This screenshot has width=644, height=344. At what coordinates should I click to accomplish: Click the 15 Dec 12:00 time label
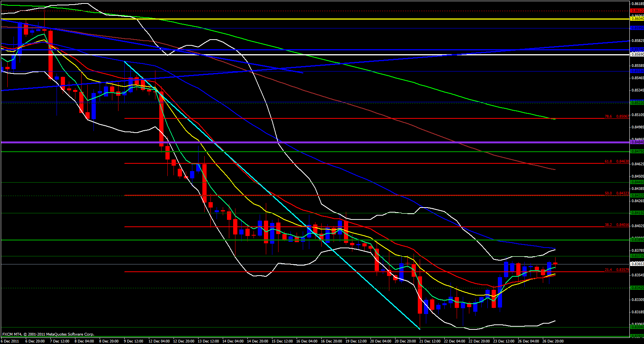point(282,341)
